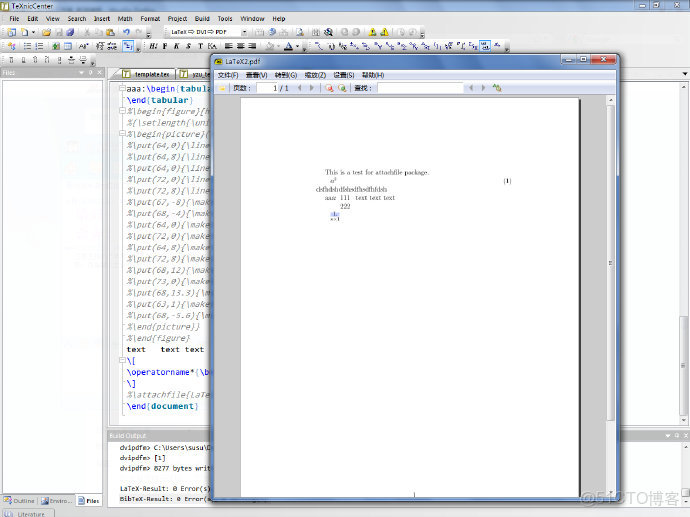
Task: Click the match case icon beside SumatraPDF find arrows
Action: 497,88
